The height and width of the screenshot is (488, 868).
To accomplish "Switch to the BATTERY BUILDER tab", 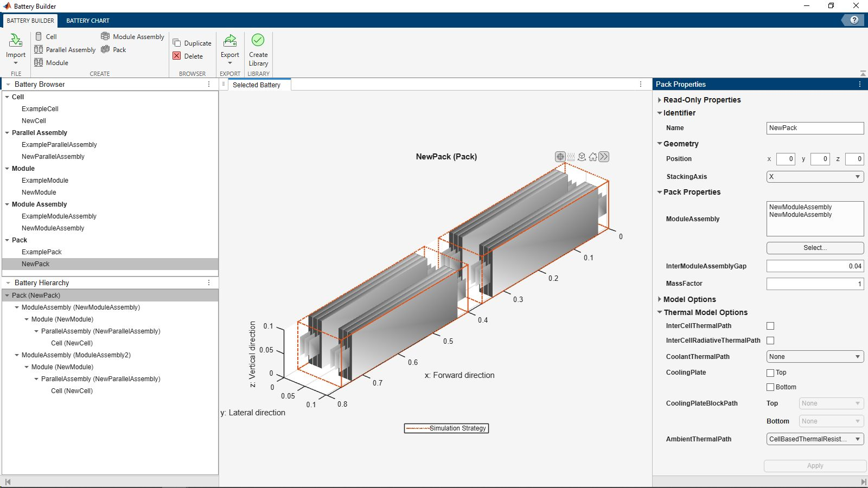I will point(30,21).
